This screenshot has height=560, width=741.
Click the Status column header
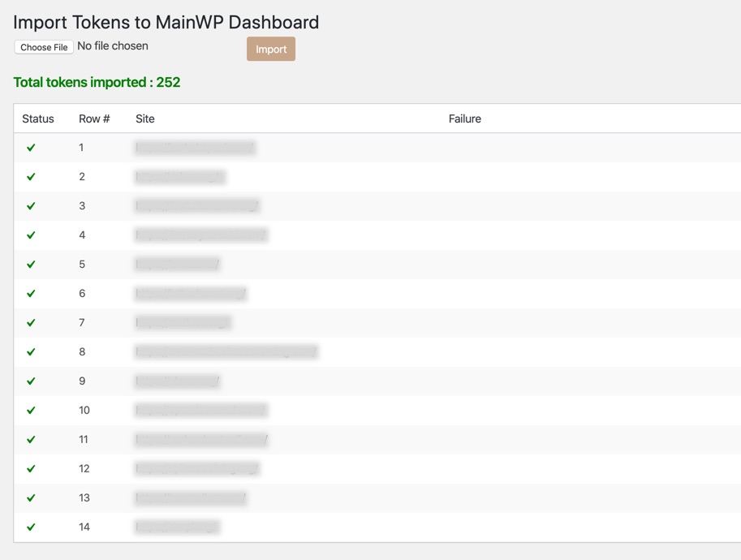(38, 118)
